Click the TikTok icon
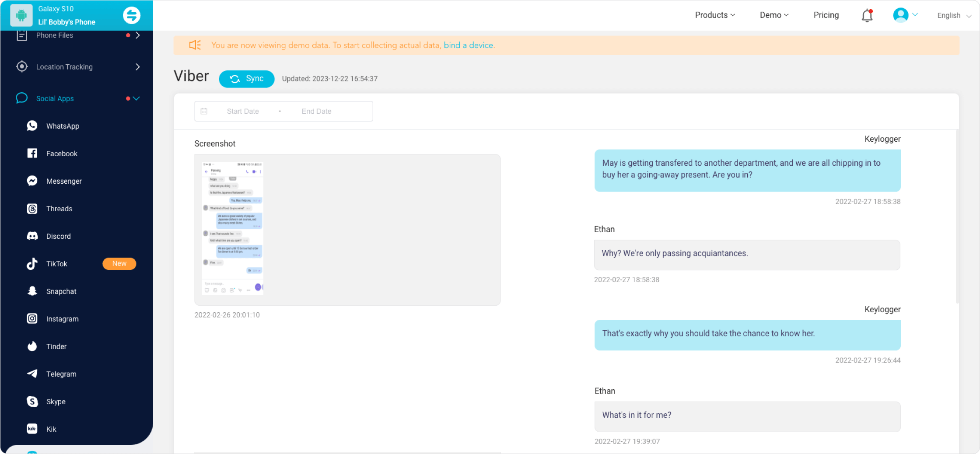This screenshot has width=980, height=454. point(32,264)
